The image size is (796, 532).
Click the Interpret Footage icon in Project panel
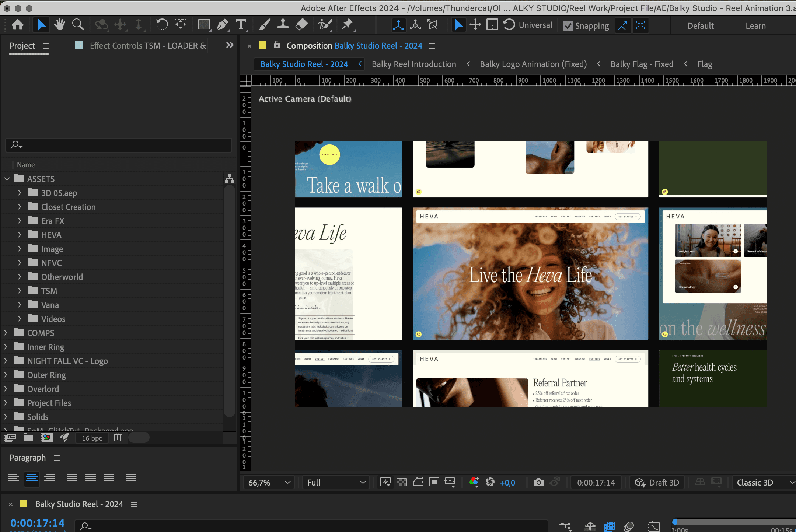10,438
